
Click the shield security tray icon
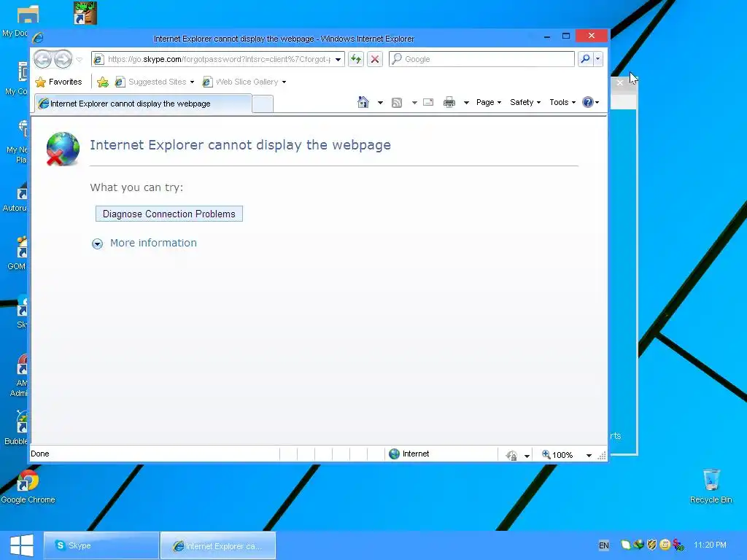[x=651, y=545]
